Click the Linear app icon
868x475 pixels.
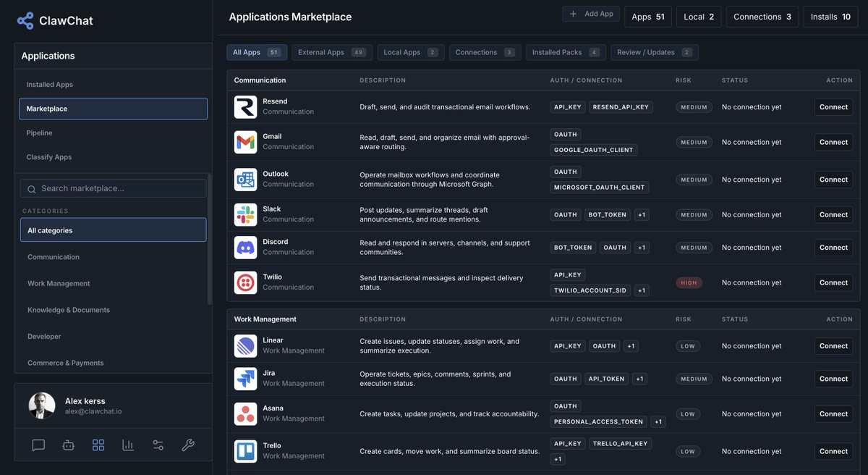(246, 346)
